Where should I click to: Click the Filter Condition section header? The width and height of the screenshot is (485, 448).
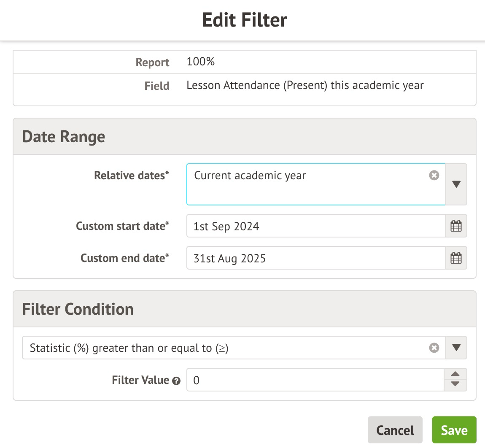tap(78, 309)
